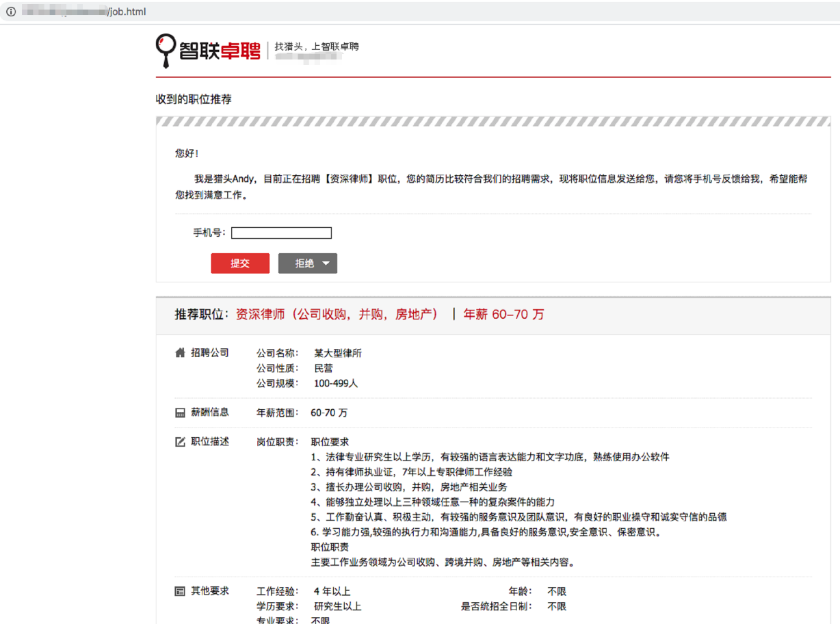Click the gray 拒绝 button label
Viewport: 840px width, 624px height.
click(304, 263)
